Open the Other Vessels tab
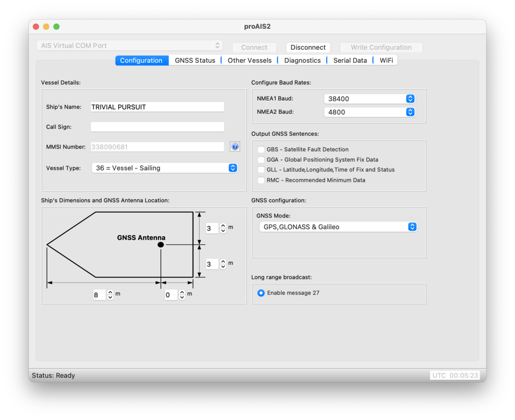 pyautogui.click(x=249, y=60)
